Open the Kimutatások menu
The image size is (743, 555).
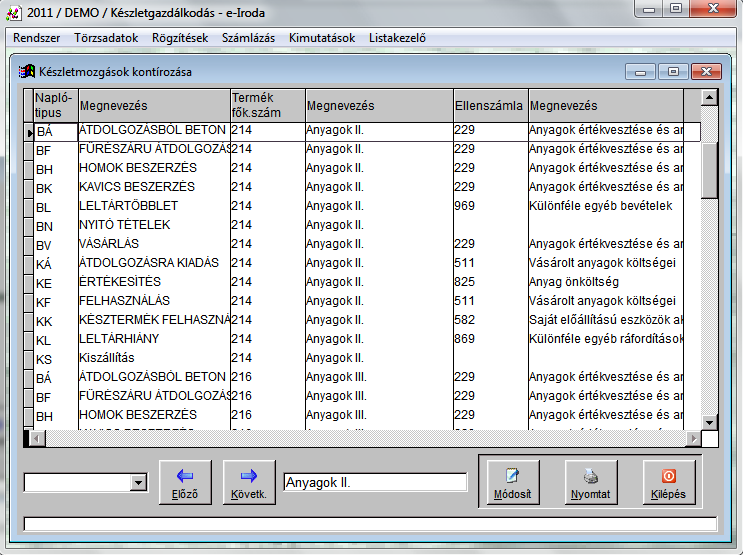321,38
